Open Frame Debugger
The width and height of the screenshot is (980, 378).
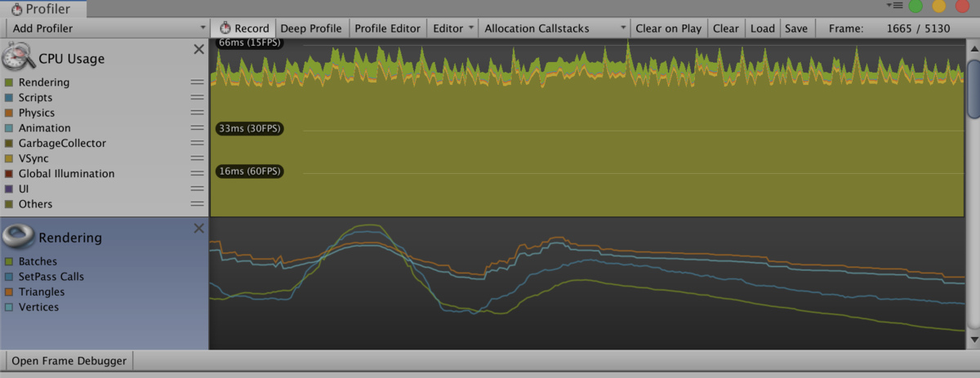[69, 361]
